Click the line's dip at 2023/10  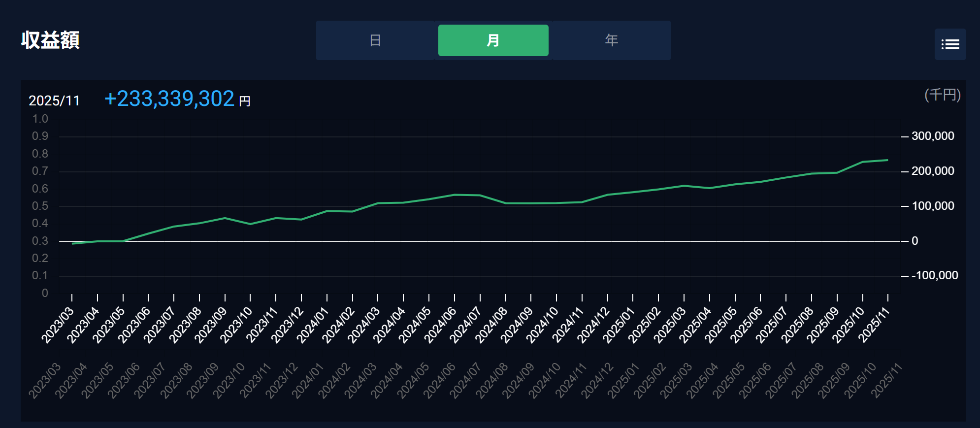(250, 224)
